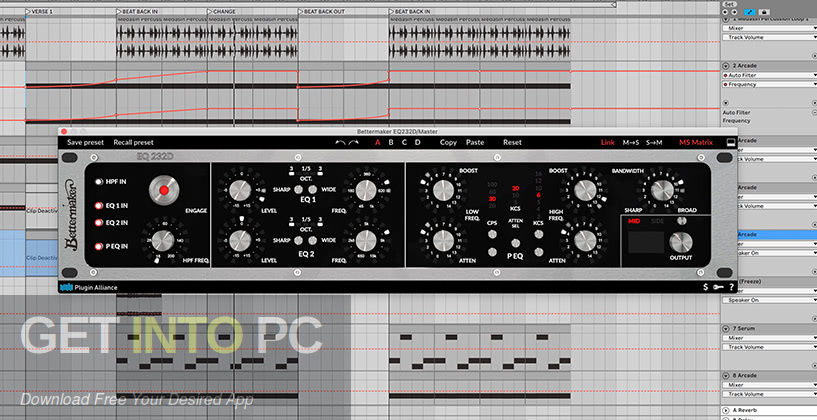Click M→S copy button
817x420 pixels.
[630, 142]
